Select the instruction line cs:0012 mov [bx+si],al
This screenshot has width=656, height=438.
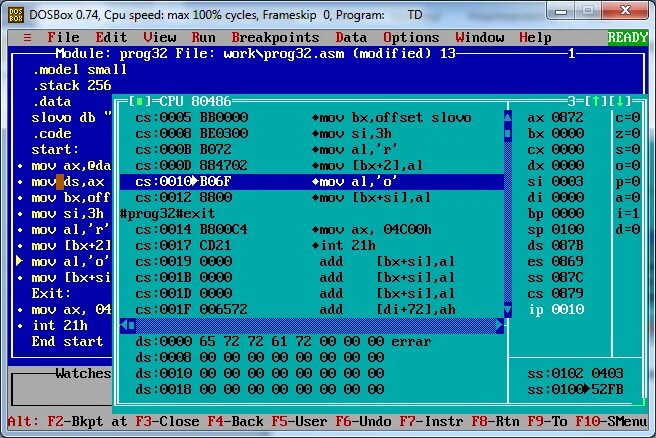[x=312, y=197]
